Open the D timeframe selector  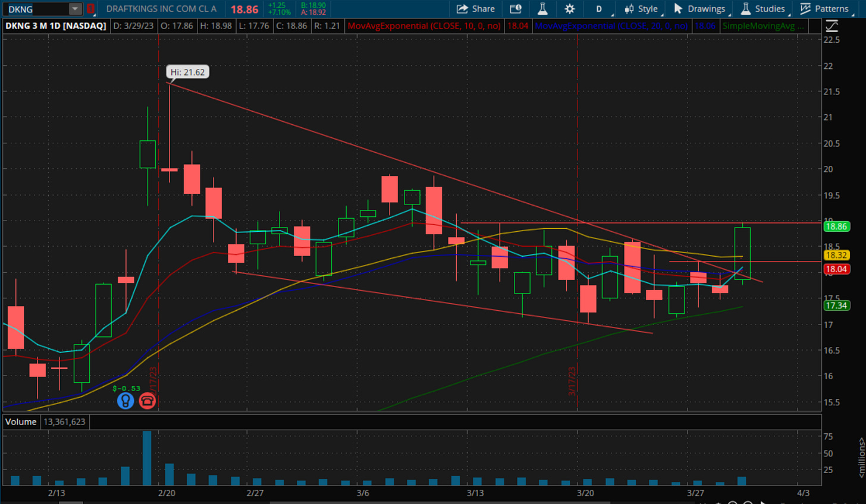(x=599, y=9)
